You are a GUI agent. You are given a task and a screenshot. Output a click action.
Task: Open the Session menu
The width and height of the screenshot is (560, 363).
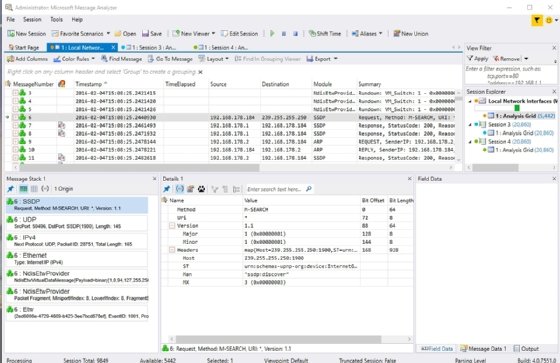coord(32,19)
